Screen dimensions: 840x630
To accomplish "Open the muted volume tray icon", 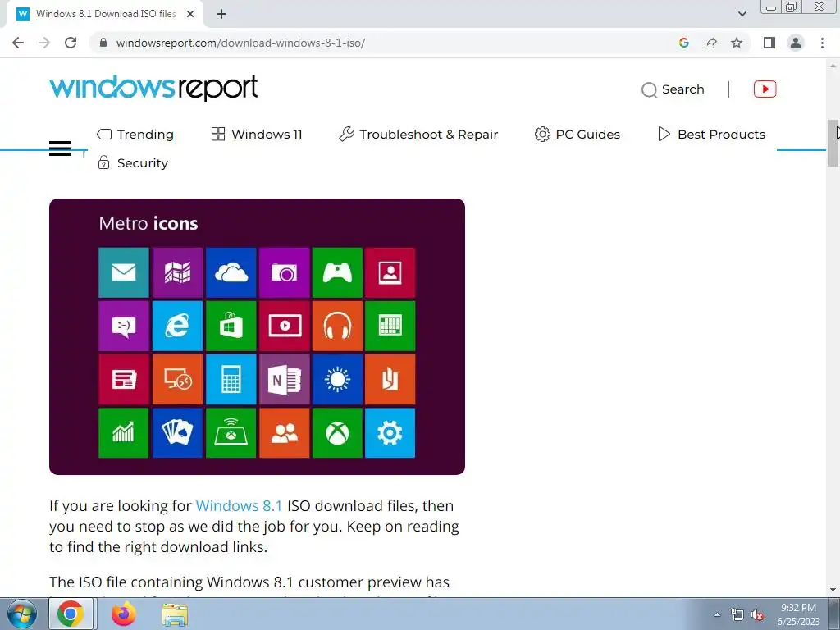I will 757,615.
